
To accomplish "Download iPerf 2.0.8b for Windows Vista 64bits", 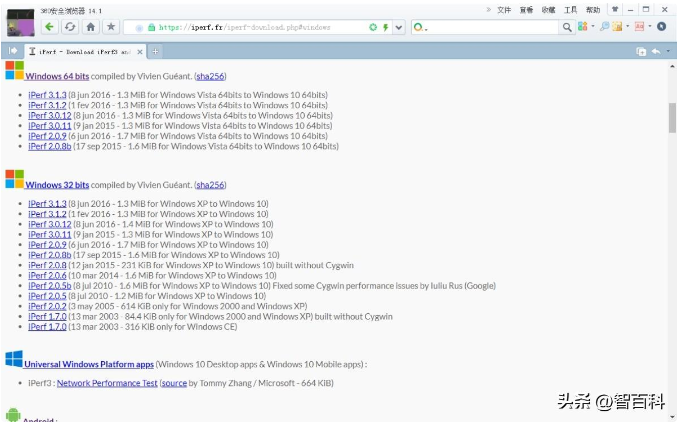I will (x=50, y=146).
